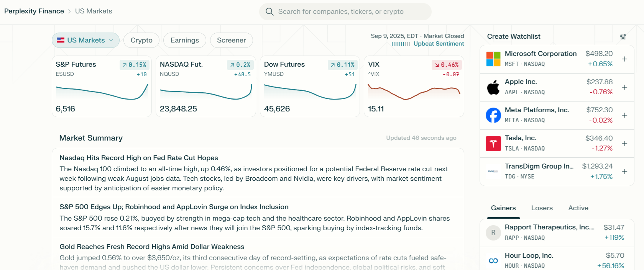The image size is (644, 270).
Task: Click Meta price $752.30
Action: [x=600, y=110]
